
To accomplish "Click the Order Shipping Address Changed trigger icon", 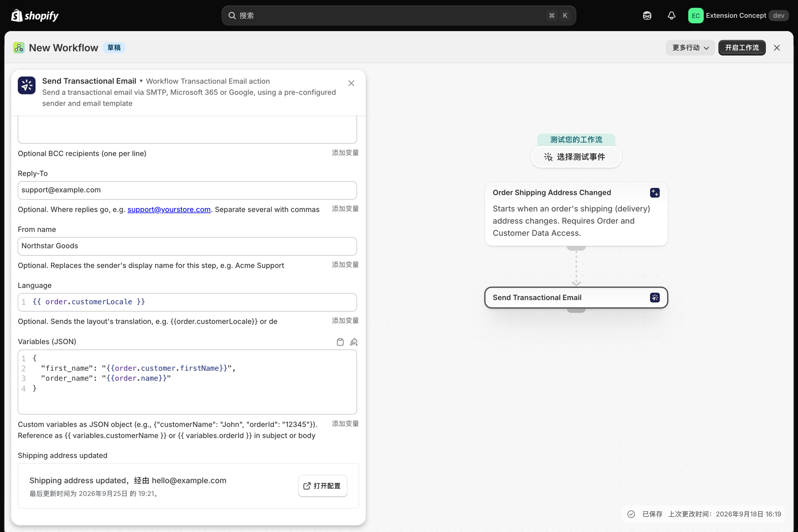I will [x=655, y=192].
